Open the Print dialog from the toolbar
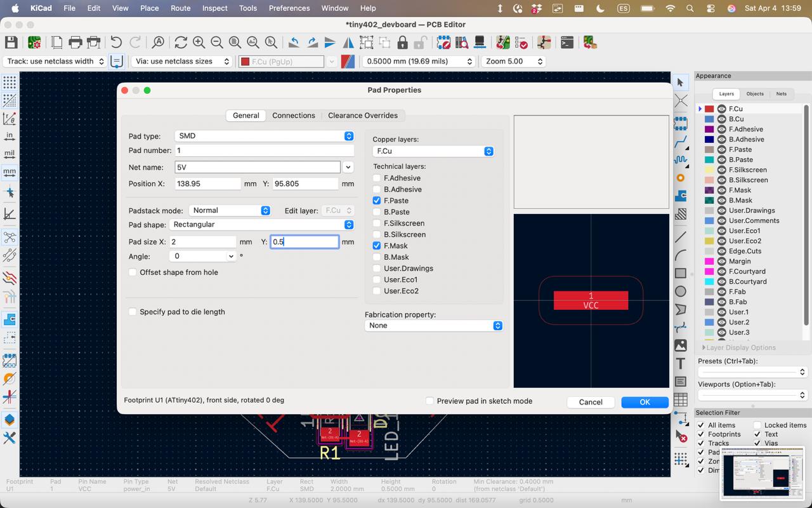812x508 pixels. (x=75, y=42)
